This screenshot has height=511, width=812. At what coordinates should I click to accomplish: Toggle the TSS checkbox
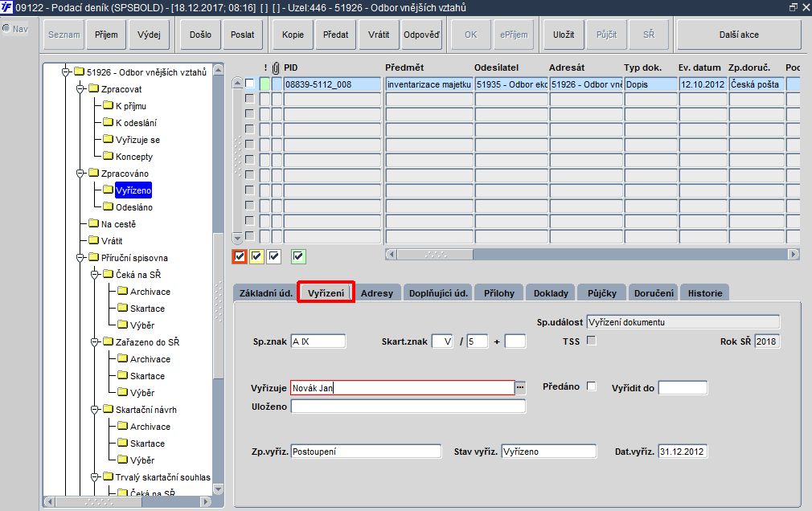(592, 341)
